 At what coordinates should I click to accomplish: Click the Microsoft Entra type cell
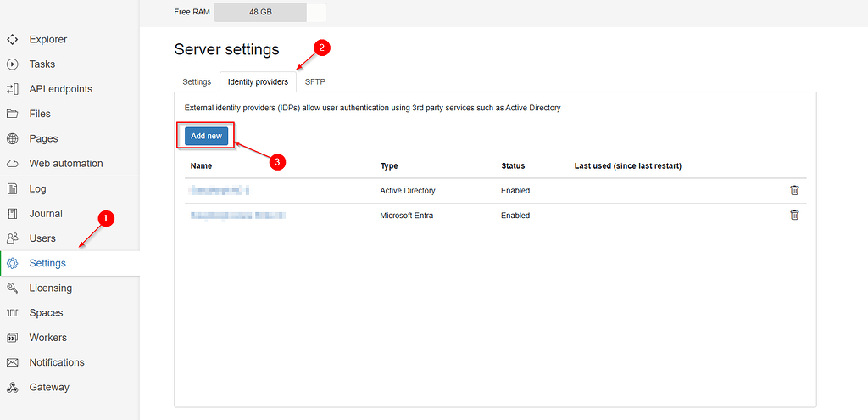(406, 216)
